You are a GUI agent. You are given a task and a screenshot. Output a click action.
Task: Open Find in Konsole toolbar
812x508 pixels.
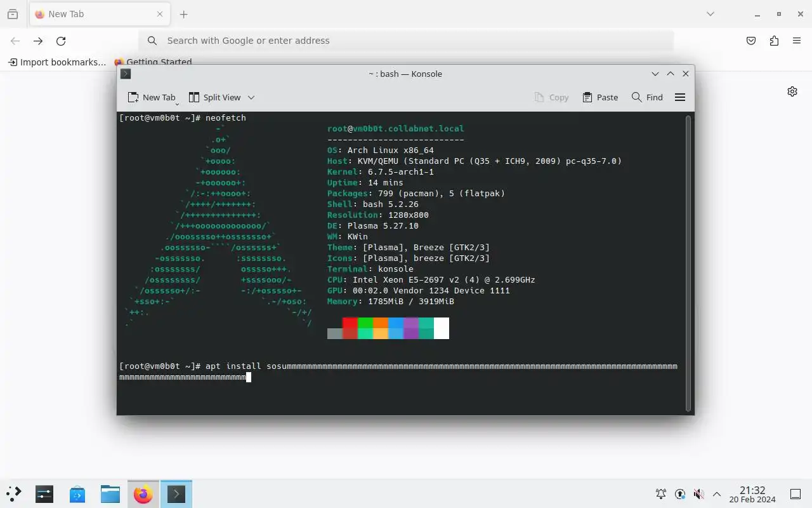click(647, 97)
